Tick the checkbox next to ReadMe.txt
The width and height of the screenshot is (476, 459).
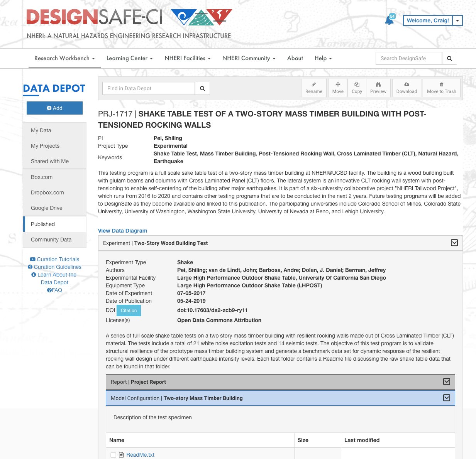click(113, 455)
